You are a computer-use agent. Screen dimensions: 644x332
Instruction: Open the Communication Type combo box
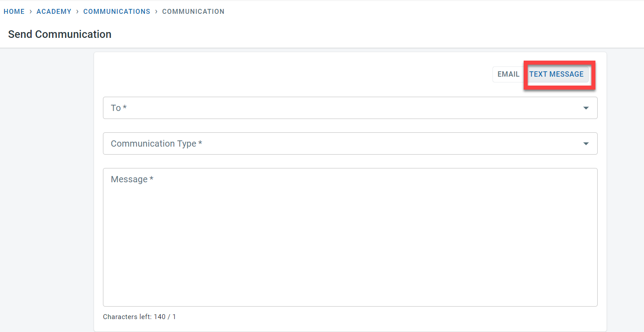point(339,143)
